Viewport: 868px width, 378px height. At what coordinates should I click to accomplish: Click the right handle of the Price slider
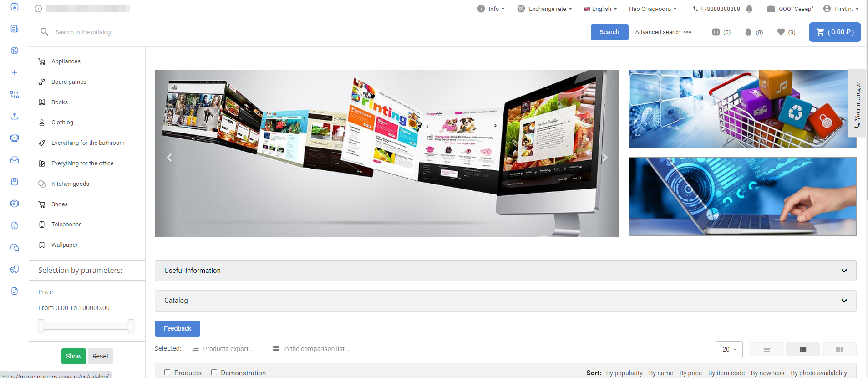click(x=131, y=326)
